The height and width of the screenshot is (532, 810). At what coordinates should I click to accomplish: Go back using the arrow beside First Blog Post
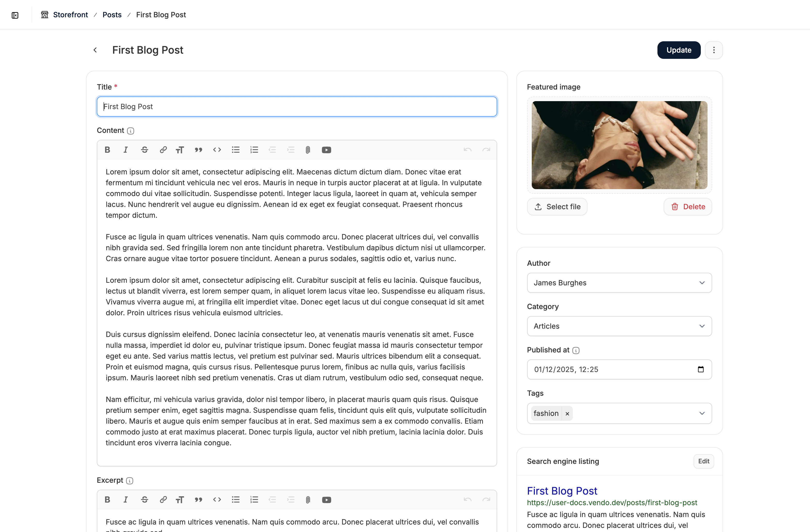(95, 50)
